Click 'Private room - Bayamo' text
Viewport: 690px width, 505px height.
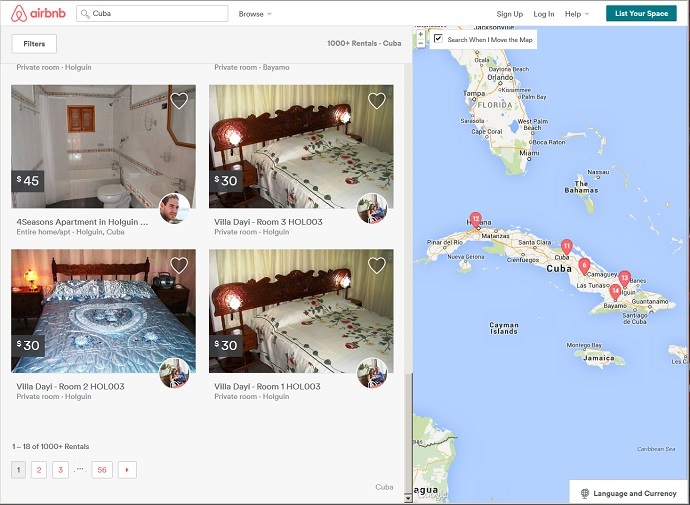252,67
